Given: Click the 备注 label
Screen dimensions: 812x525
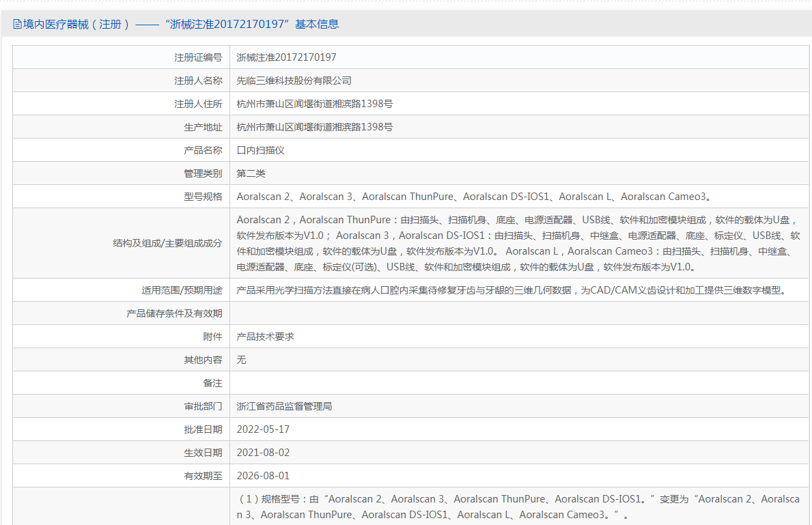Looking at the screenshot, I should (213, 383).
